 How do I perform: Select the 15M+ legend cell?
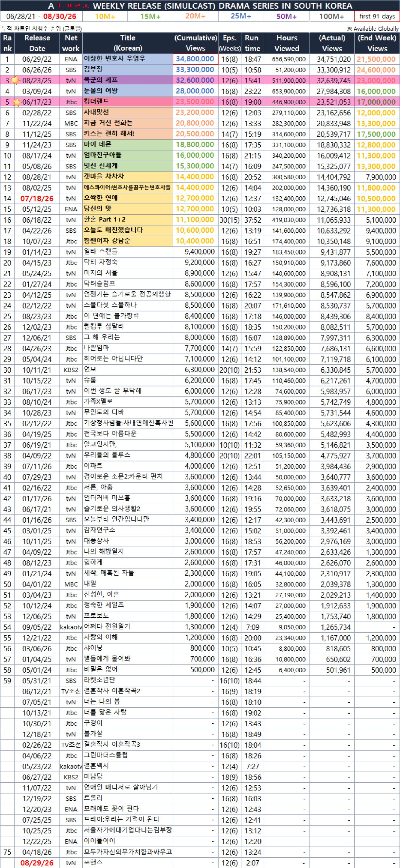[150, 16]
